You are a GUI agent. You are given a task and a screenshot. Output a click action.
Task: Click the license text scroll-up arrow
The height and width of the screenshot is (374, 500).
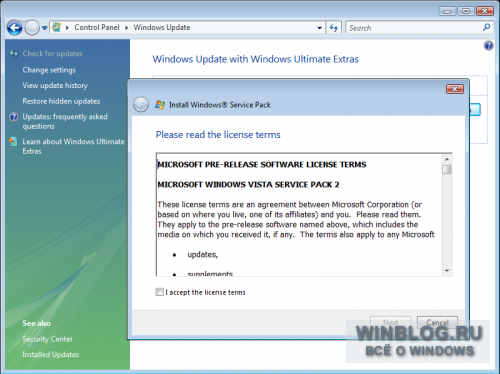[447, 159]
